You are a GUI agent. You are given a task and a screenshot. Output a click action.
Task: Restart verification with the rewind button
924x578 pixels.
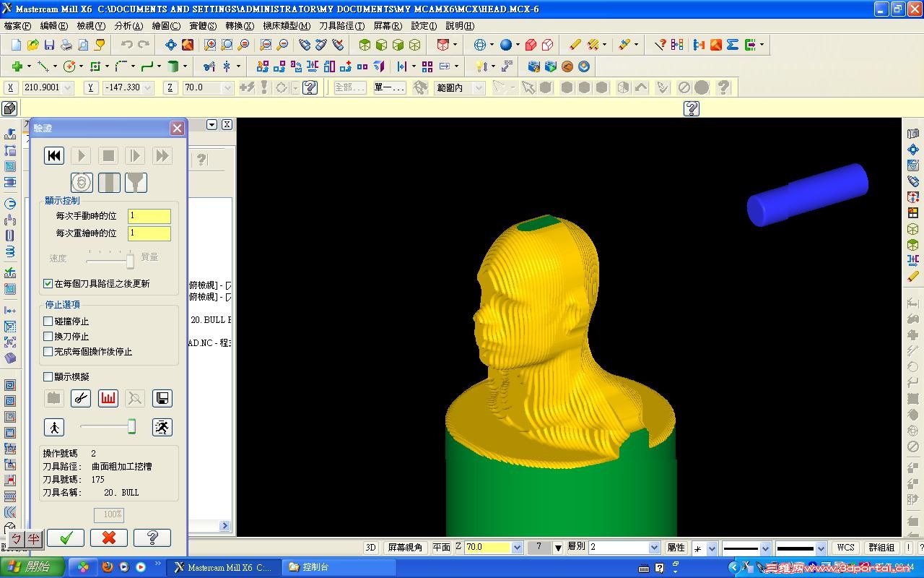(54, 155)
